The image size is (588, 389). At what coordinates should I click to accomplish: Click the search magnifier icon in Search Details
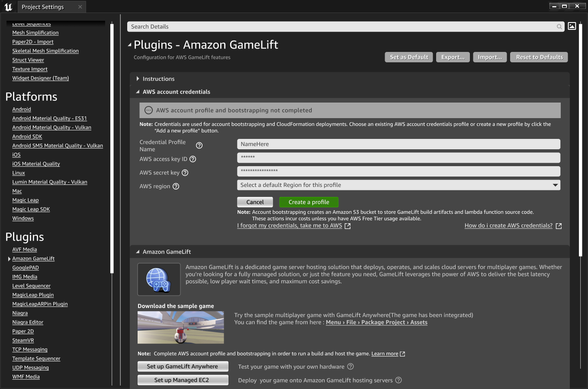pos(559,27)
